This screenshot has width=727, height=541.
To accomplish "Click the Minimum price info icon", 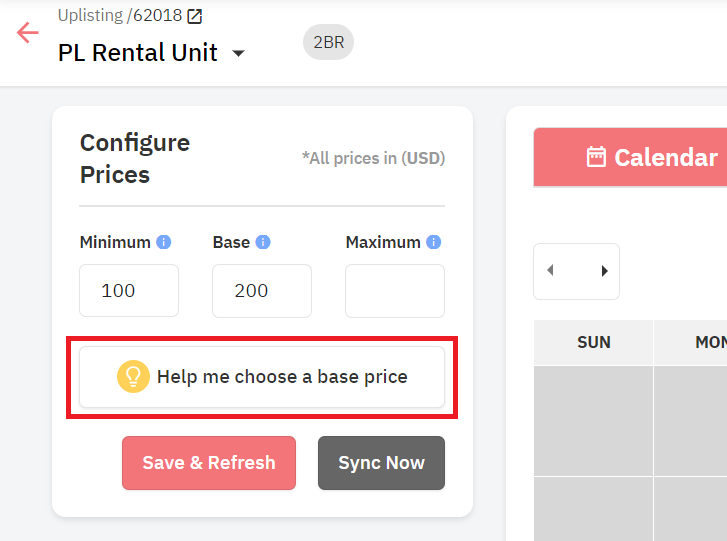I will (164, 242).
